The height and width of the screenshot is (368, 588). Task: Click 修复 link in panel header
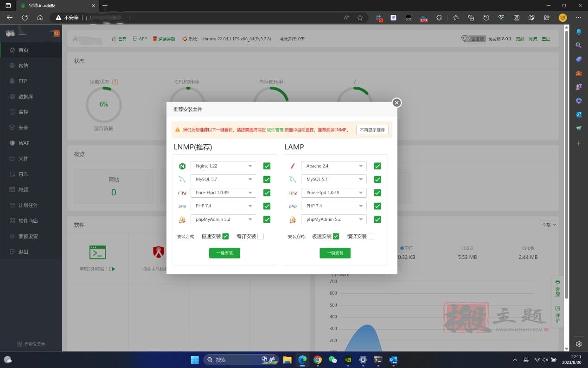[x=533, y=39]
